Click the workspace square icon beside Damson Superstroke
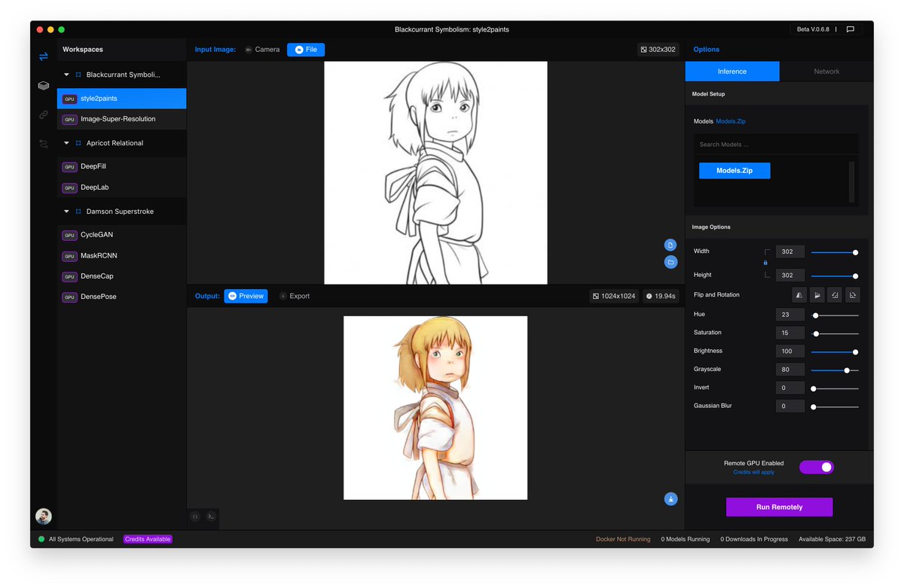This screenshot has width=904, height=588. coord(78,212)
